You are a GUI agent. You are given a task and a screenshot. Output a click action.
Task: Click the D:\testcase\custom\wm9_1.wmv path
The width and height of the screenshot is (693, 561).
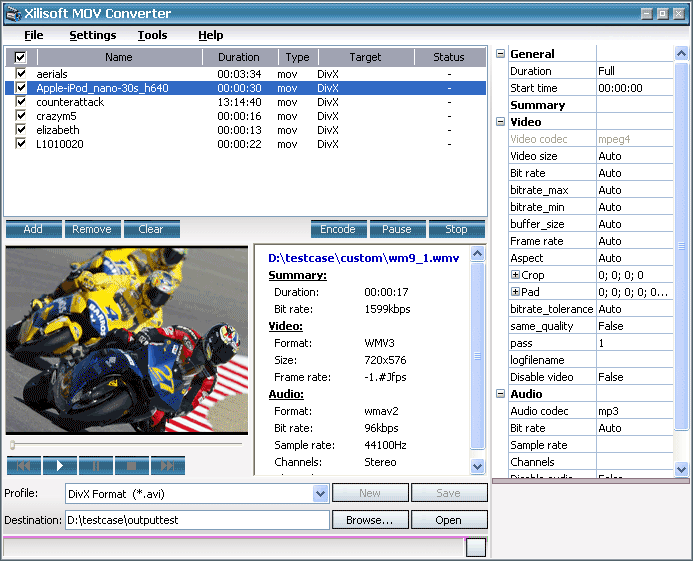pos(363,258)
